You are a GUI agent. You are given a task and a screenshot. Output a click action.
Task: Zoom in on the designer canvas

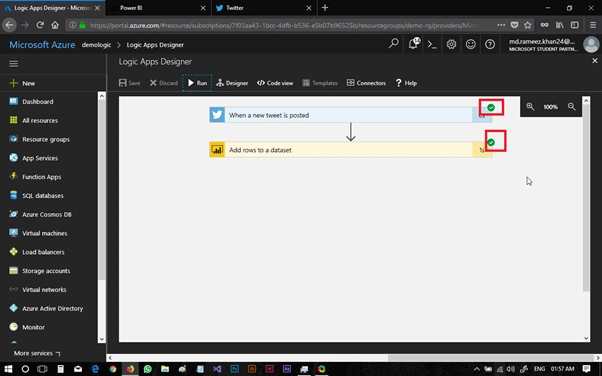(x=530, y=107)
